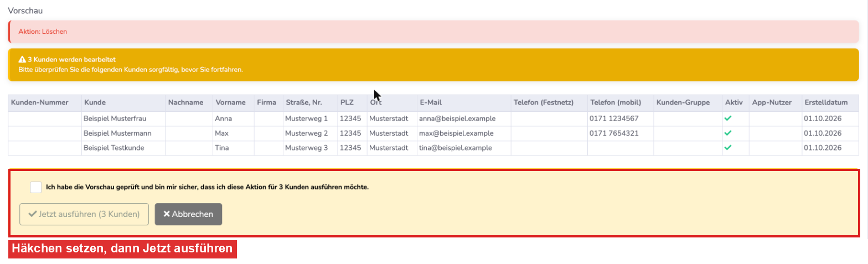The image size is (868, 264).
Task: Click the first name Max
Action: (221, 133)
